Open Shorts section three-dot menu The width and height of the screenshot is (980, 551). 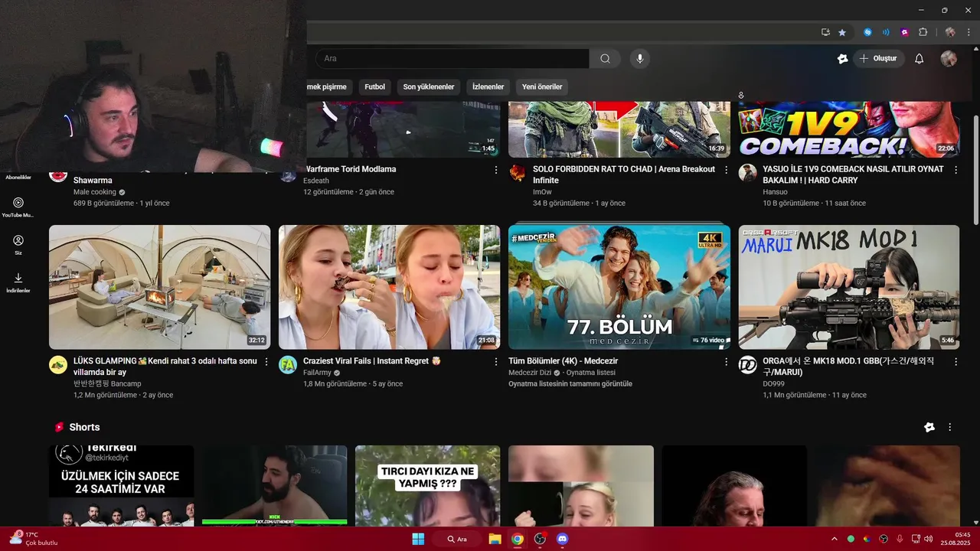[950, 427]
